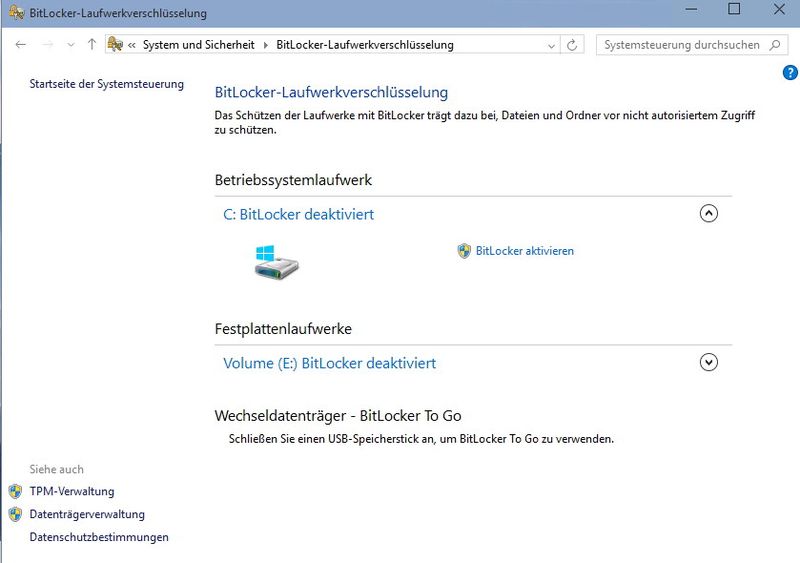Click the title bar BitLocker app icon
Viewport: 800px width, 563px height.
(x=16, y=12)
